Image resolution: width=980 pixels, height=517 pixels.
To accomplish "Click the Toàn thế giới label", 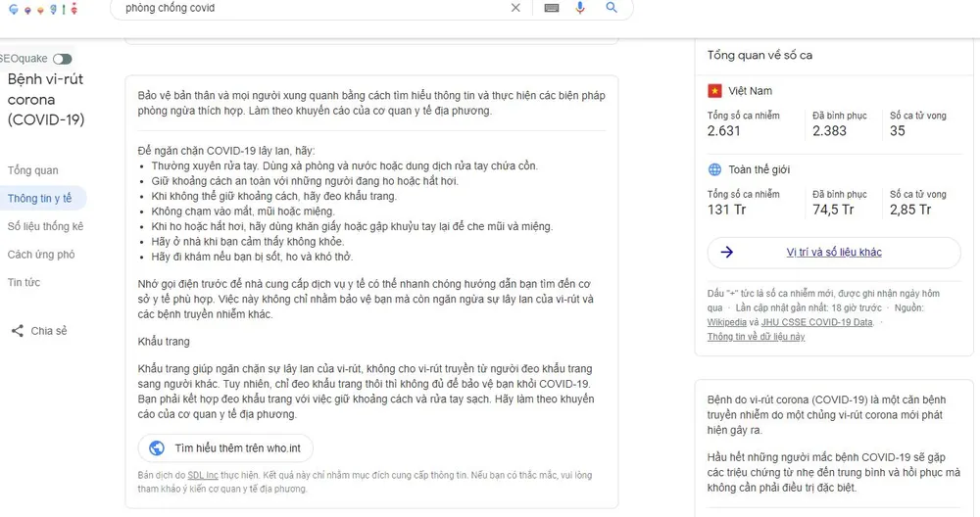I will 759,169.
